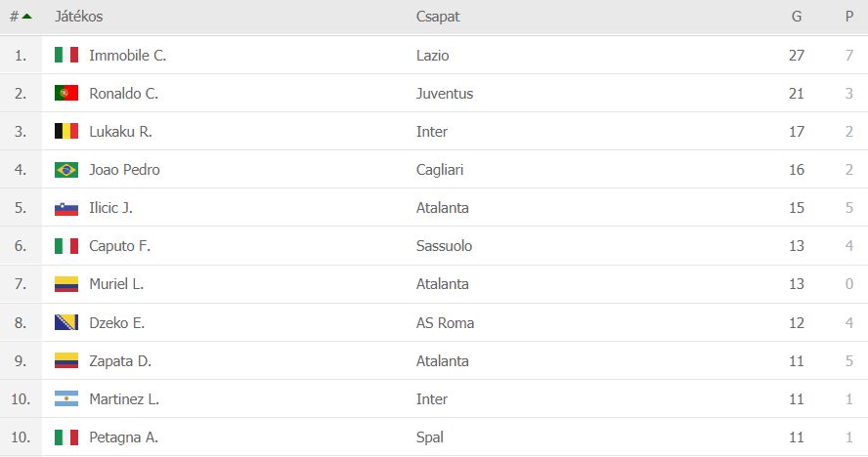Open the Juventus team link
Viewport: 868px width, 457px height.
[444, 94]
